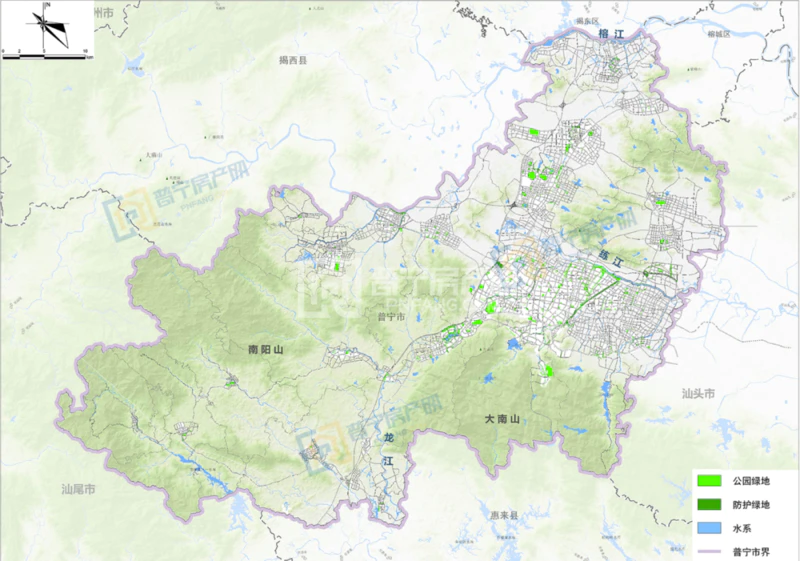This screenshot has height=561, width=800.
Task: Click the 龙江 river label
Action: [391, 450]
